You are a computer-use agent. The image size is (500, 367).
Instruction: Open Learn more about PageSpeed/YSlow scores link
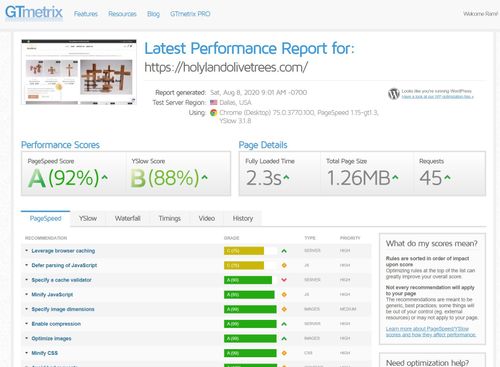click(x=431, y=332)
